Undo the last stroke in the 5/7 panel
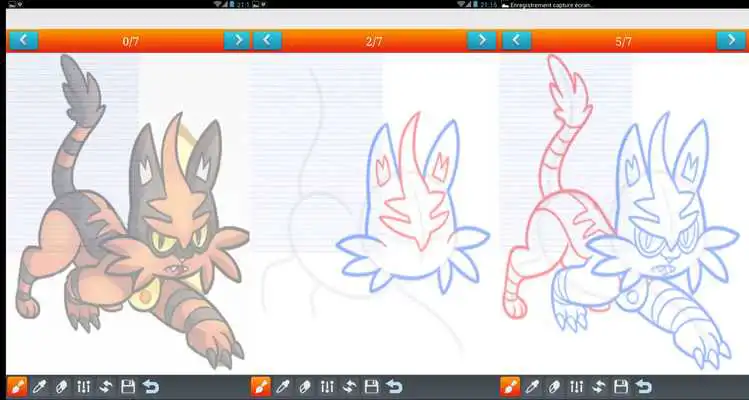The width and height of the screenshot is (749, 400). click(643, 387)
